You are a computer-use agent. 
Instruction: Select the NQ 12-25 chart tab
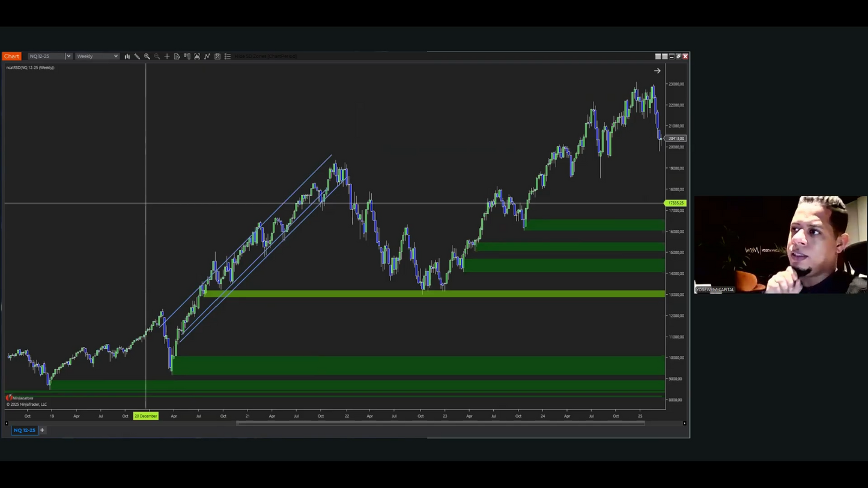(25, 430)
